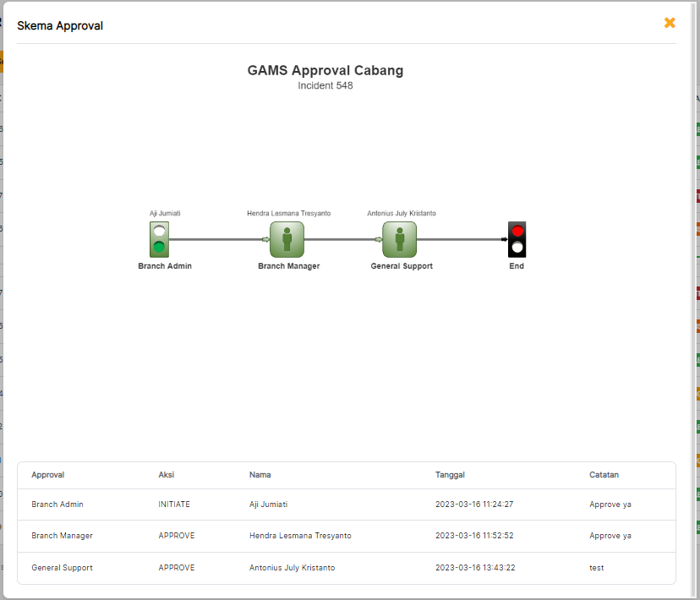Click the End red traffic light icon

pyautogui.click(x=517, y=239)
